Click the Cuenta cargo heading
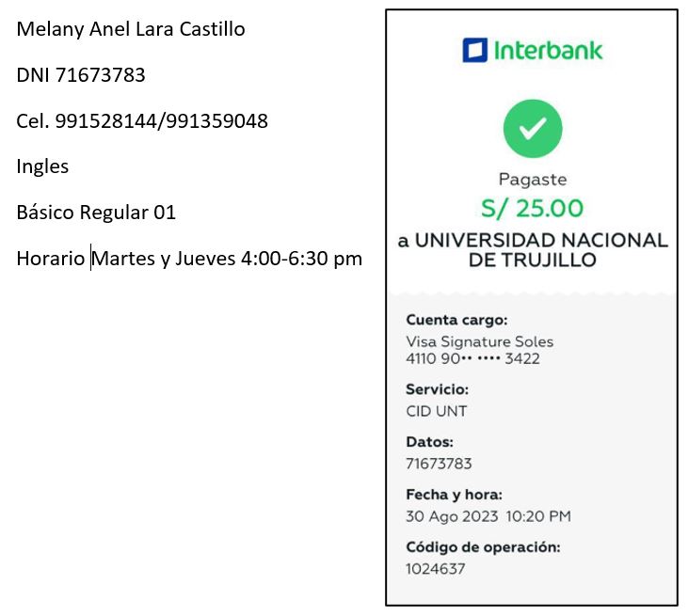 point(456,320)
